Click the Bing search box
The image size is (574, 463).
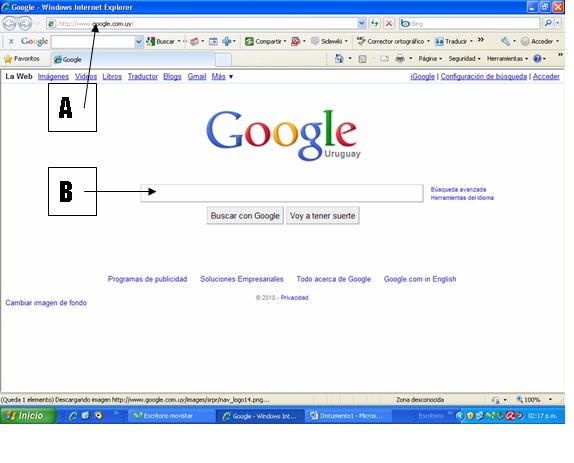469,24
